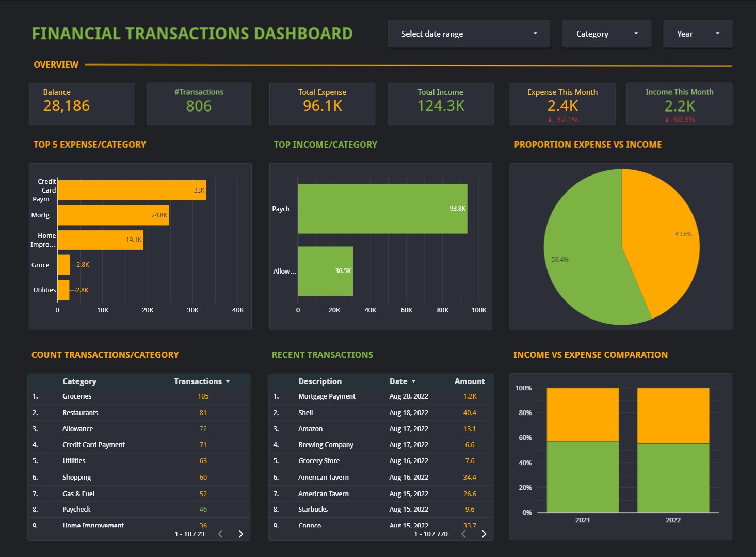
Task: Click the Balance overview card
Action: pos(82,103)
